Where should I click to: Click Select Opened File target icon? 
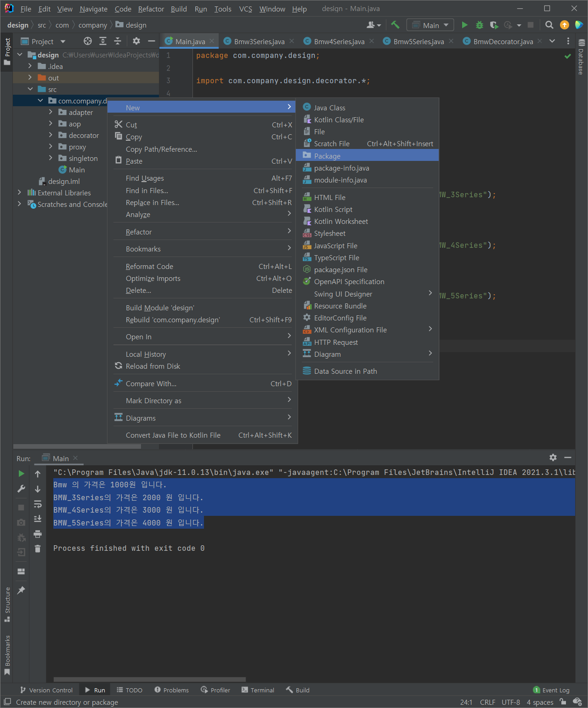point(87,41)
